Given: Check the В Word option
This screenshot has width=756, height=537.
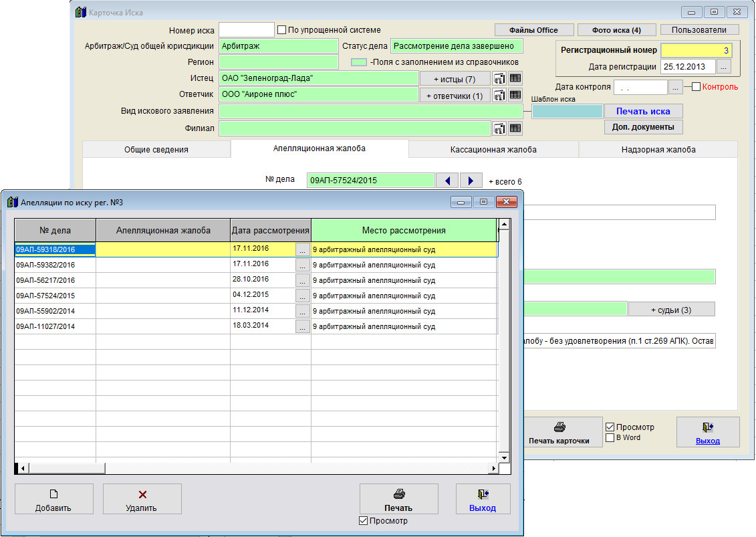Looking at the screenshot, I should (610, 438).
